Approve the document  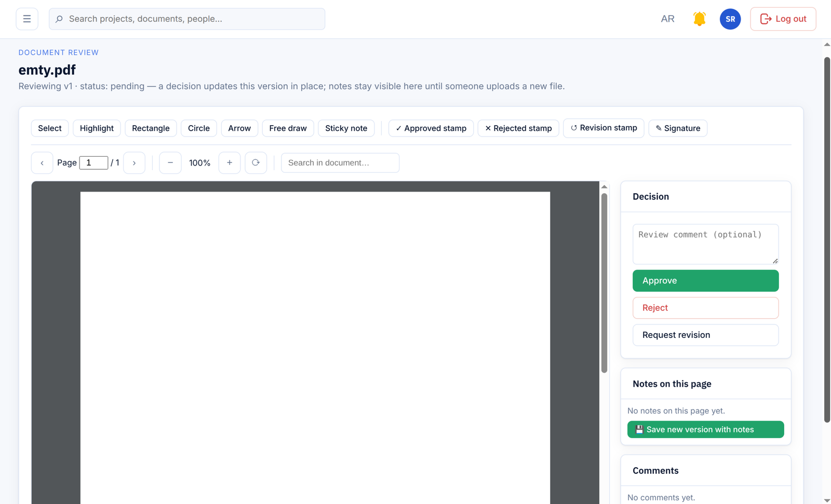(x=705, y=281)
